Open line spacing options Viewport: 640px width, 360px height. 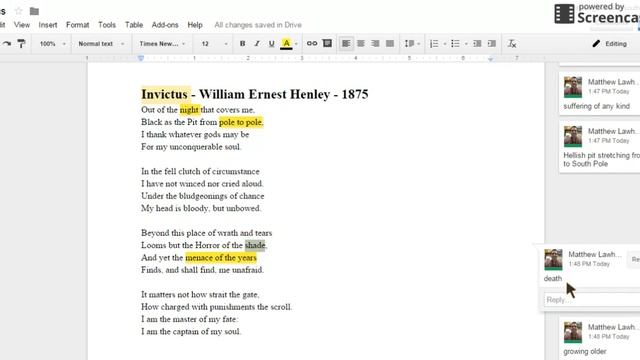412,44
